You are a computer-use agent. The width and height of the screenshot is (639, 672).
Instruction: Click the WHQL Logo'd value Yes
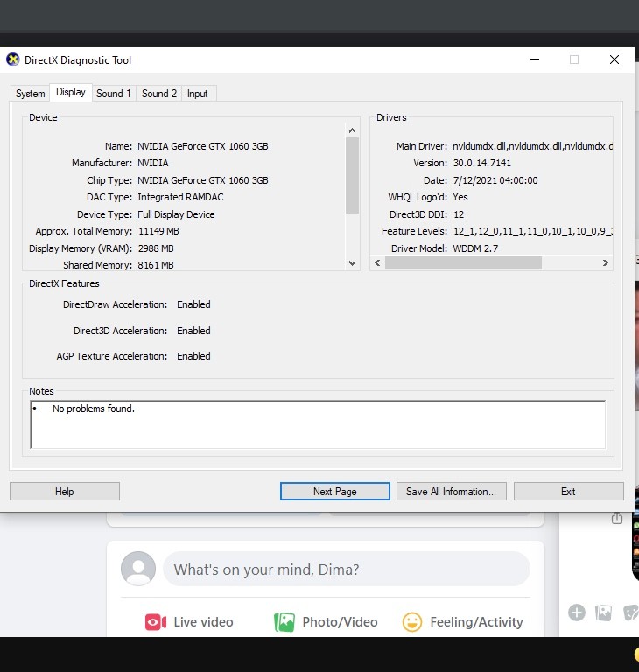coord(460,197)
